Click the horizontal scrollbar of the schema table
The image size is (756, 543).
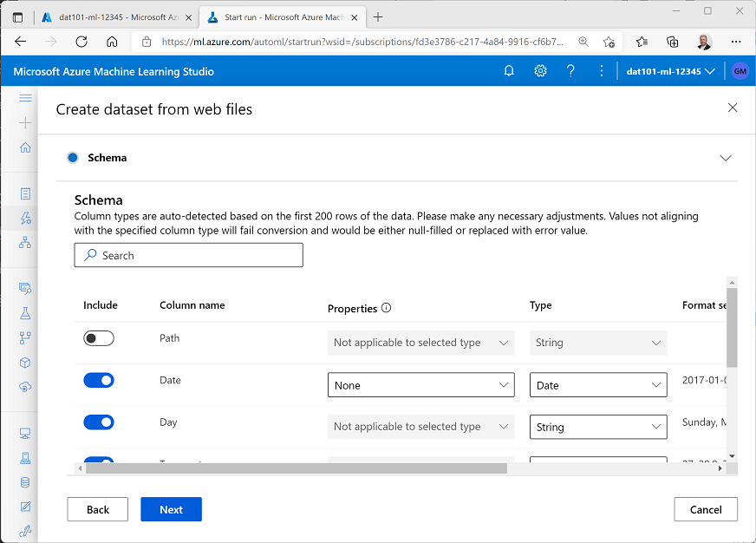[295, 468]
